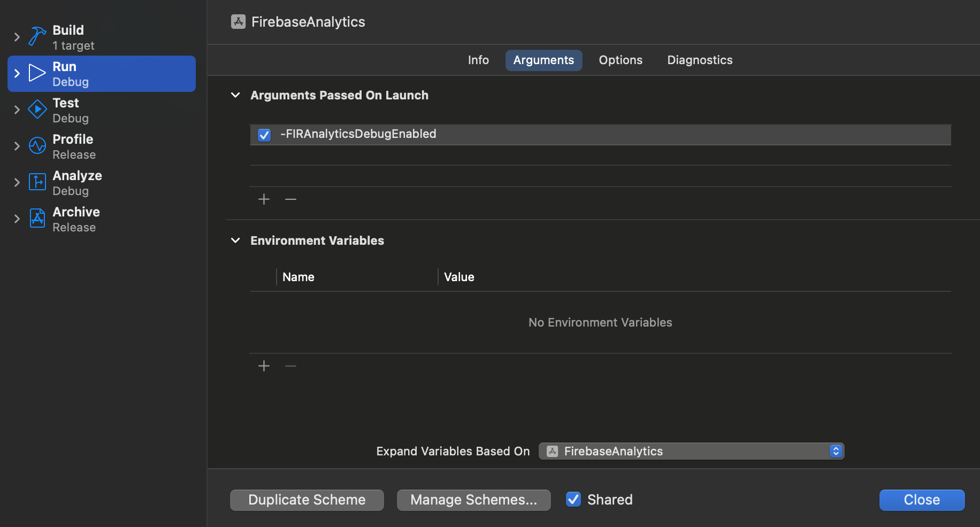Viewport: 980px width, 527px height.
Task: Uncheck the -FIRAnalyticsDebugEnabled argument
Action: pos(264,135)
